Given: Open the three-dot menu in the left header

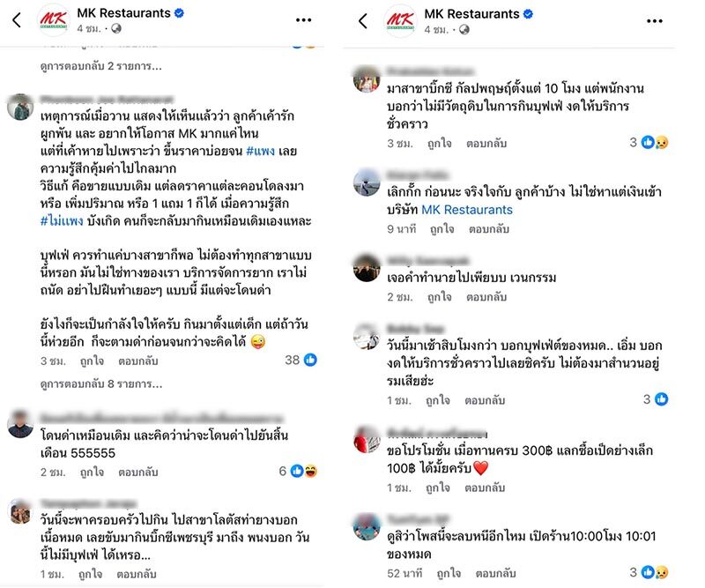Looking at the screenshot, I should tap(304, 20).
